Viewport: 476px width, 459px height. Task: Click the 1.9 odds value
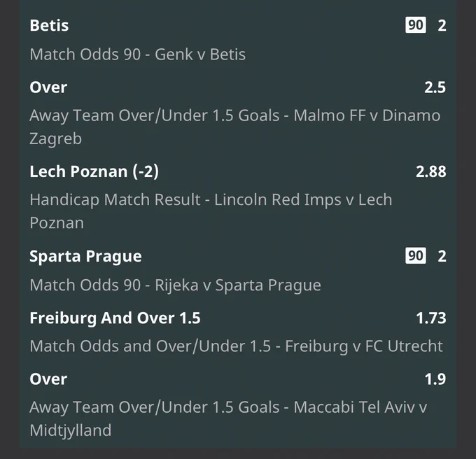tap(435, 379)
